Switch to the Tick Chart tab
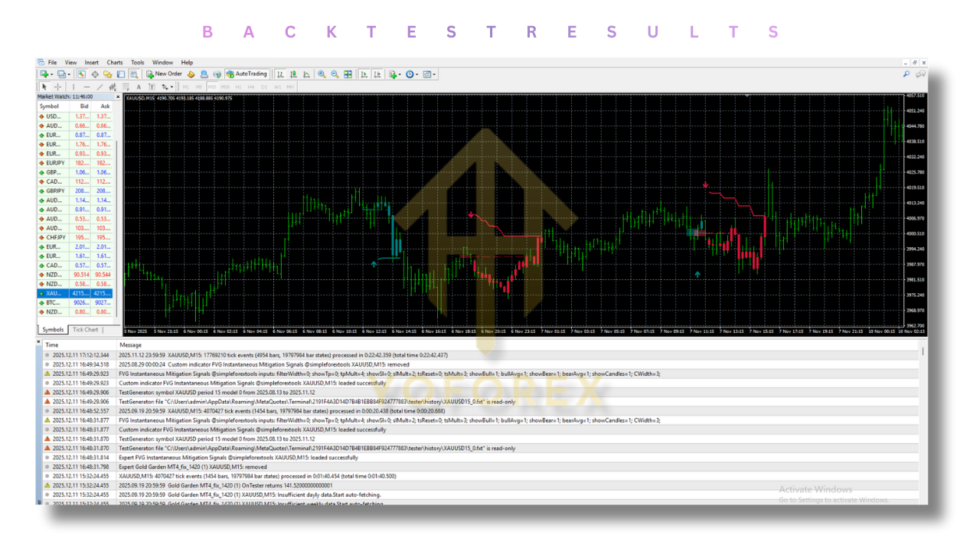Viewport: 980px width, 551px height. (87, 330)
